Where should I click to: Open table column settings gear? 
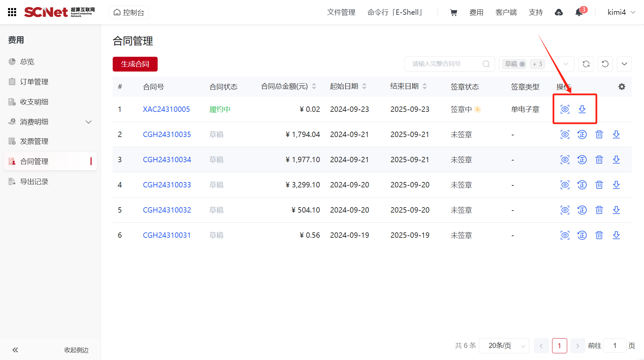(622, 87)
